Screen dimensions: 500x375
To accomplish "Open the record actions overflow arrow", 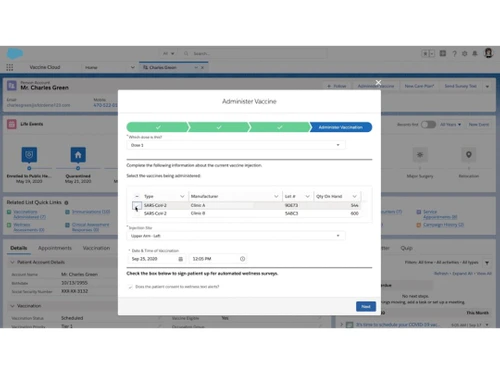I will tap(487, 86).
